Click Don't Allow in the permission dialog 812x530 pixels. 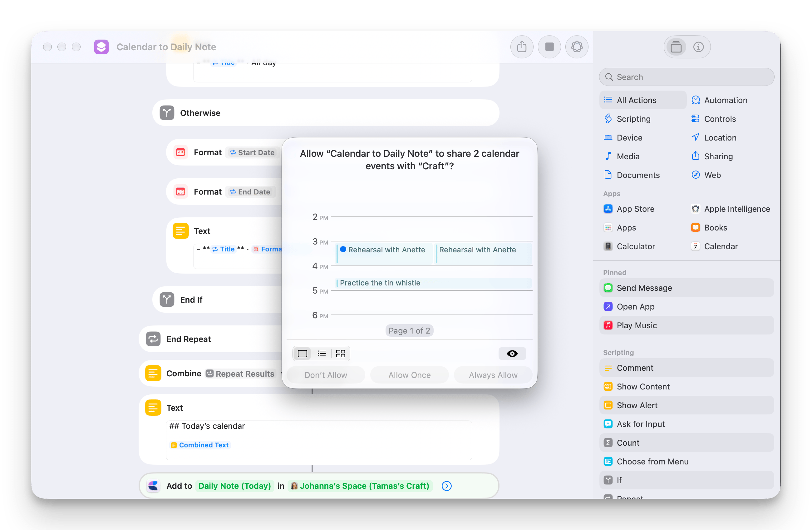tap(326, 375)
